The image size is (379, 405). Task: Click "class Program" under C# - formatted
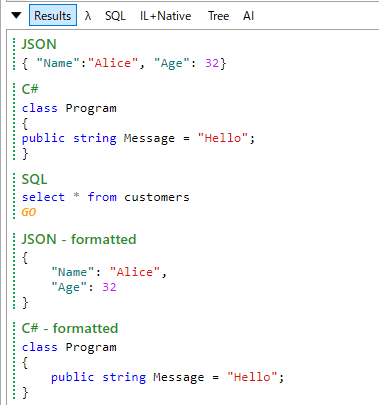tap(69, 347)
